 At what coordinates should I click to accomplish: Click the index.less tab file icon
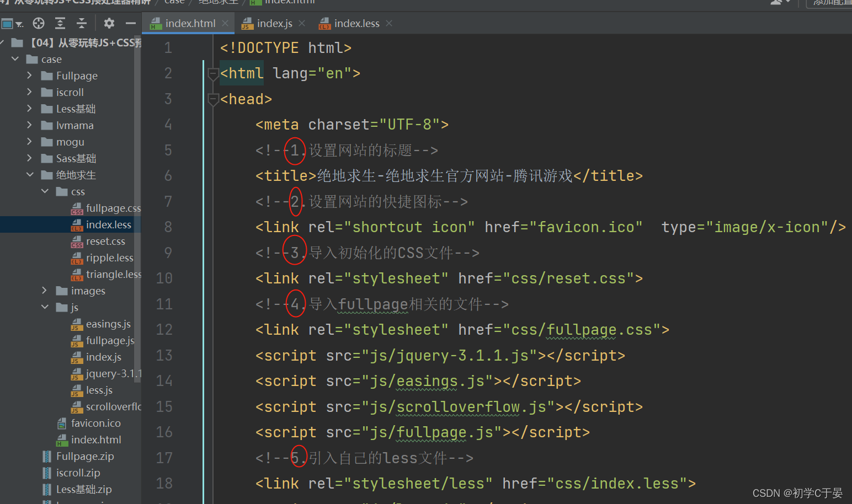324,24
